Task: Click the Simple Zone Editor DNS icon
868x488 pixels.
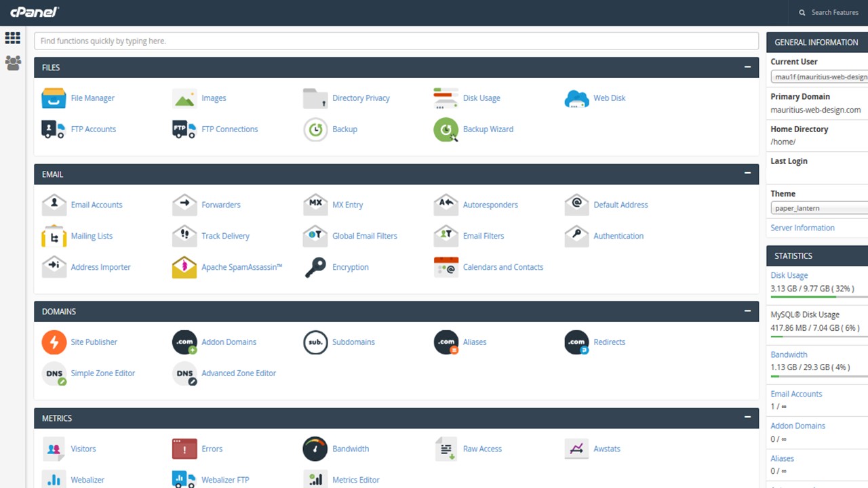Action: click(x=54, y=373)
